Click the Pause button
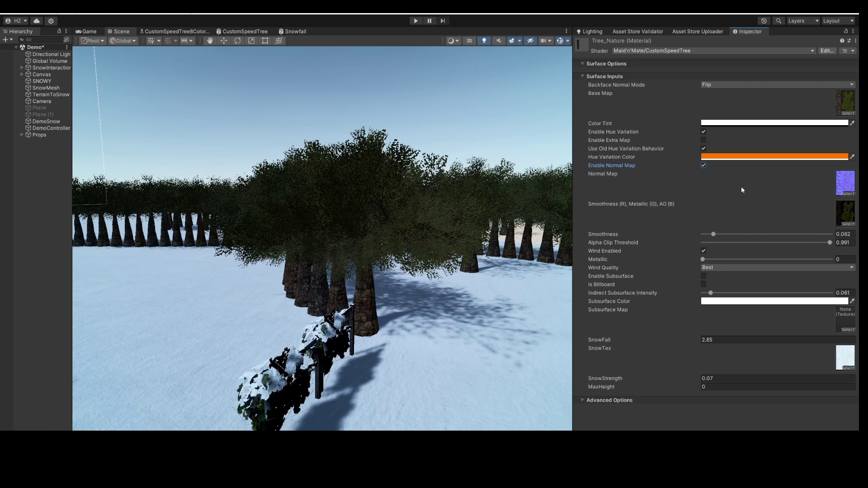The width and height of the screenshot is (868, 488). coord(429,21)
